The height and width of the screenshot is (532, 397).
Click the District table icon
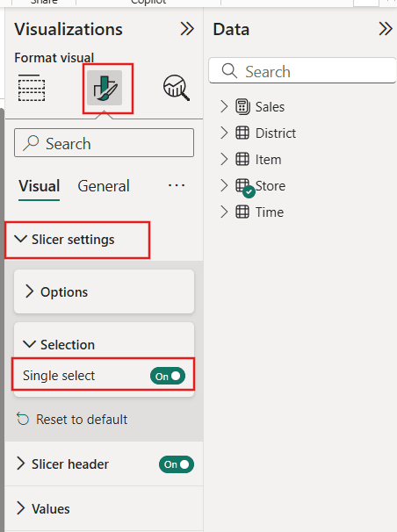[x=242, y=133]
